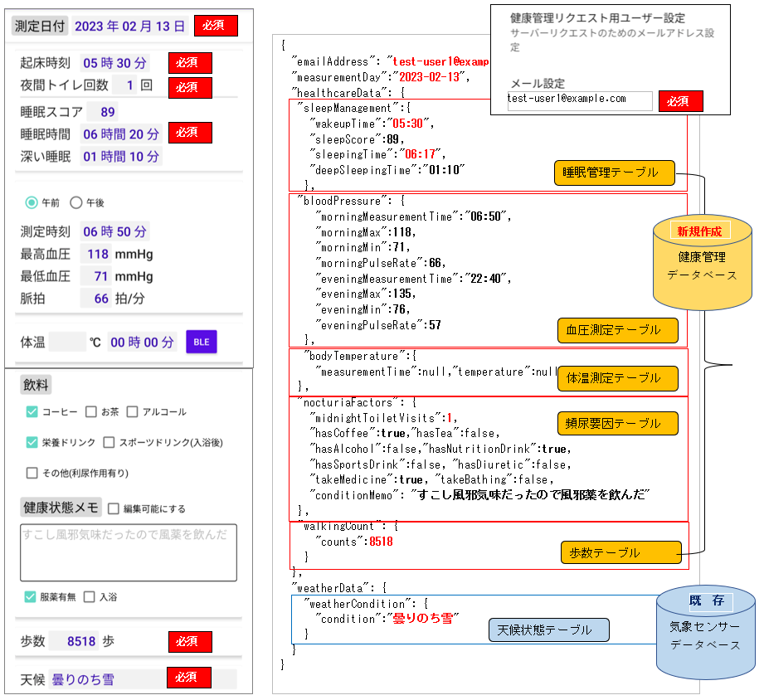The image size is (764, 700).
Task: Check the その他(利尿作用有り) checkbox
Action: pos(32,474)
